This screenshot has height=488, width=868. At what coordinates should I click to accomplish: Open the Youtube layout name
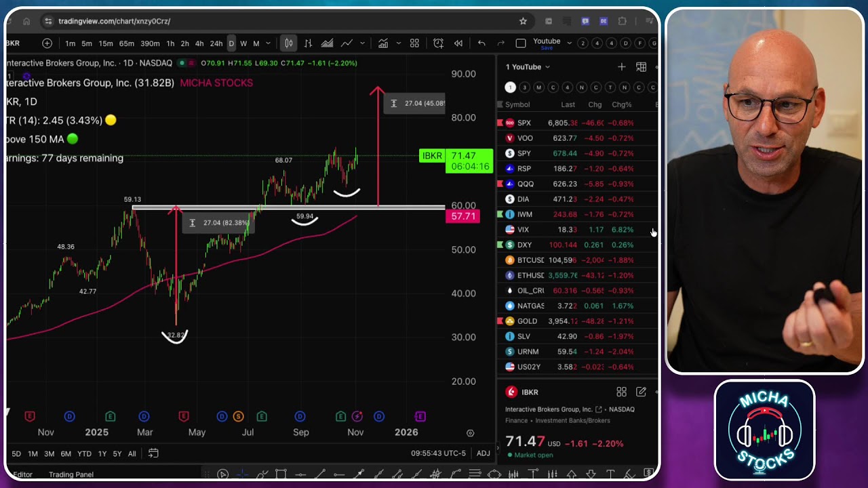tap(547, 41)
